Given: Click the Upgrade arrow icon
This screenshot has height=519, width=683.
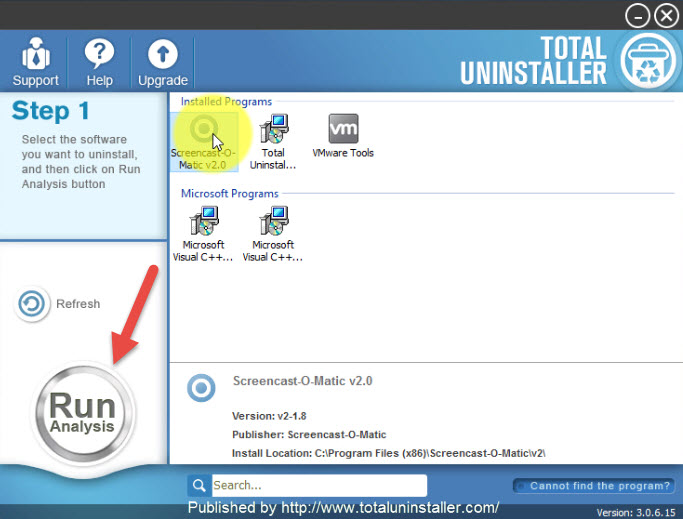Looking at the screenshot, I should point(162,54).
